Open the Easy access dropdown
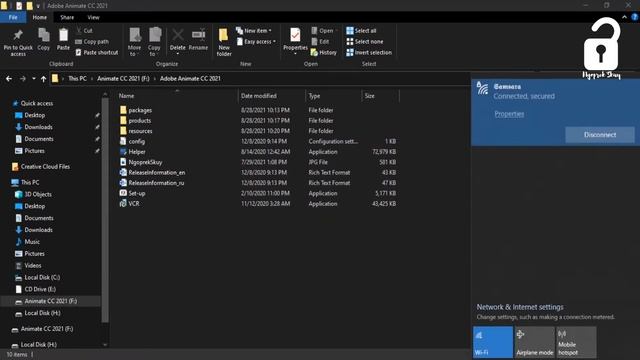Image resolution: width=640 pixels, height=360 pixels. (256, 42)
